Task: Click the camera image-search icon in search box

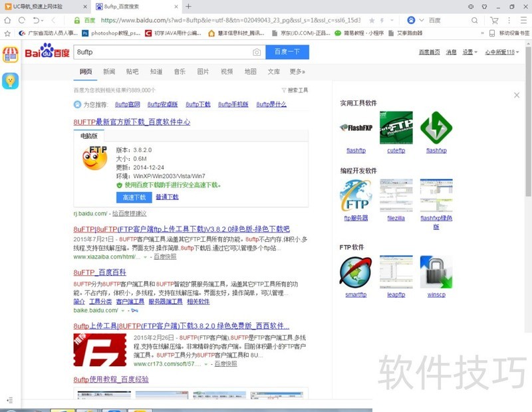Action: tap(257, 52)
